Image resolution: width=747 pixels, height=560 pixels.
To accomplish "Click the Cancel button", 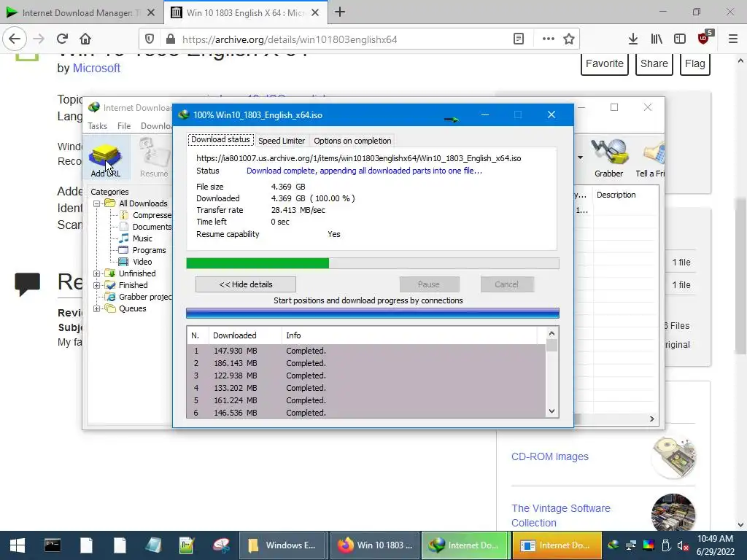I will pyautogui.click(x=506, y=284).
